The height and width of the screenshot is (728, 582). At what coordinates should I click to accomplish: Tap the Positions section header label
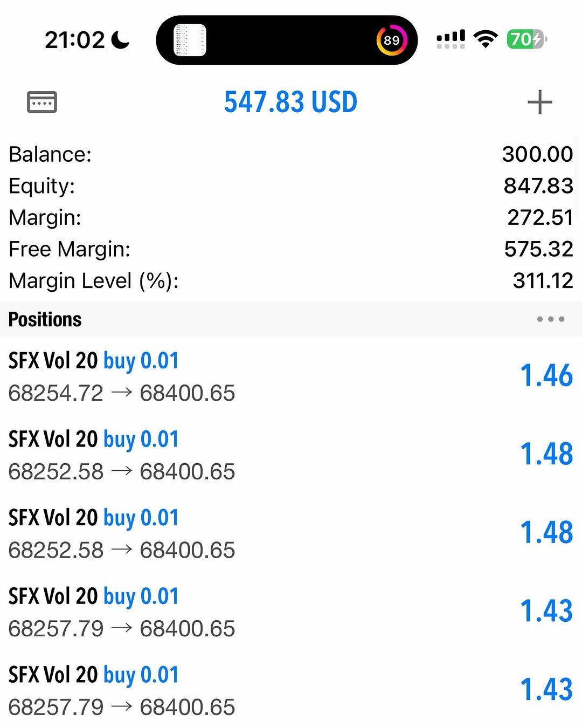pos(45,319)
